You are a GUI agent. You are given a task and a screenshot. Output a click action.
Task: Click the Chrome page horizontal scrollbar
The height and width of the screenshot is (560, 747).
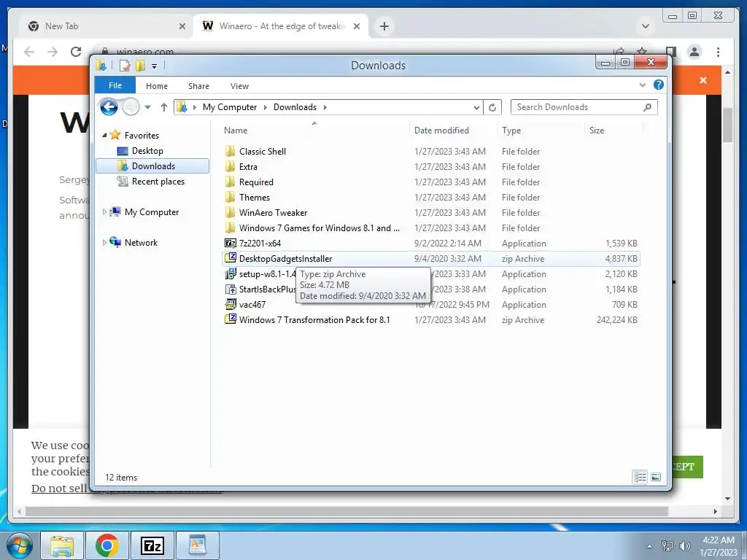[x=347, y=511]
